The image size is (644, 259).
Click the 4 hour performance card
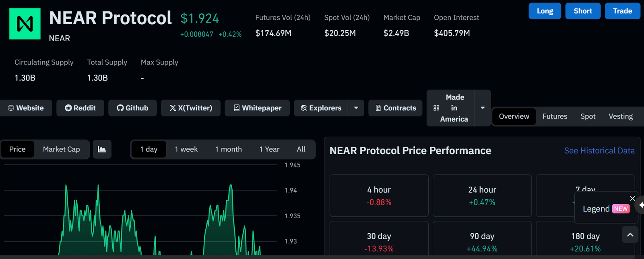379,196
